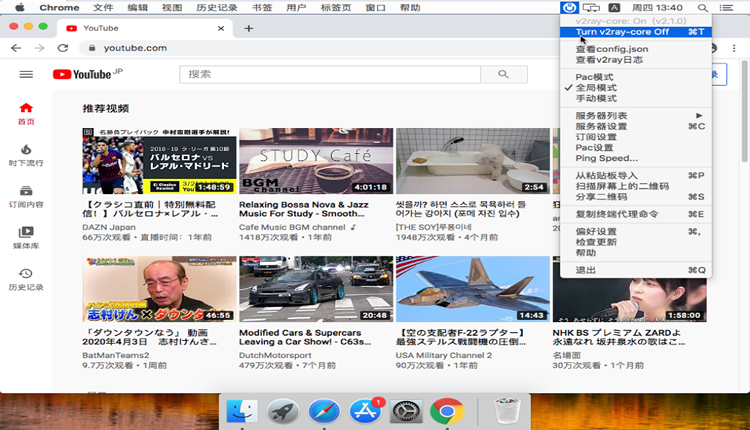The height and width of the screenshot is (430, 750).
Task: Open the trending section (时下流行)
Action: click(x=26, y=155)
